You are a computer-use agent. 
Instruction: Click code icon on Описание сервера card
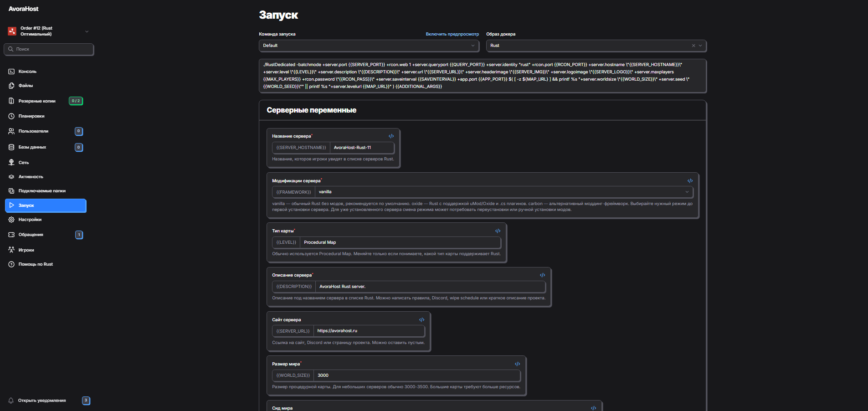pyautogui.click(x=542, y=275)
